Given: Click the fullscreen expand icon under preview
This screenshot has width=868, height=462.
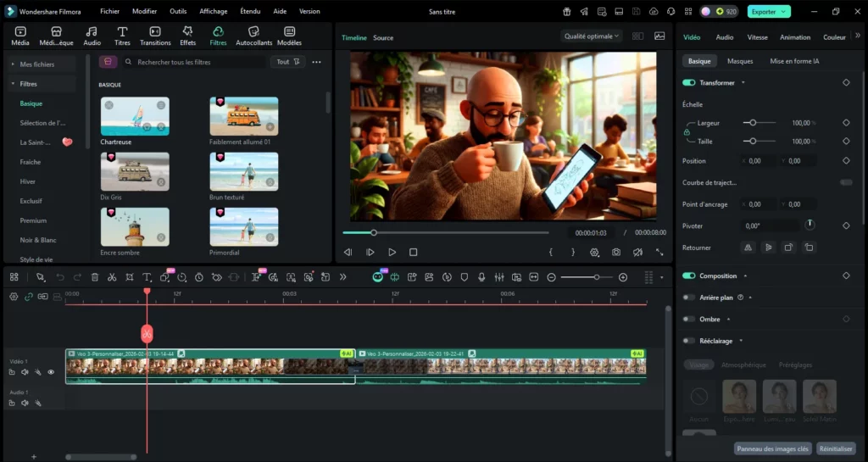Looking at the screenshot, I should pyautogui.click(x=659, y=253).
